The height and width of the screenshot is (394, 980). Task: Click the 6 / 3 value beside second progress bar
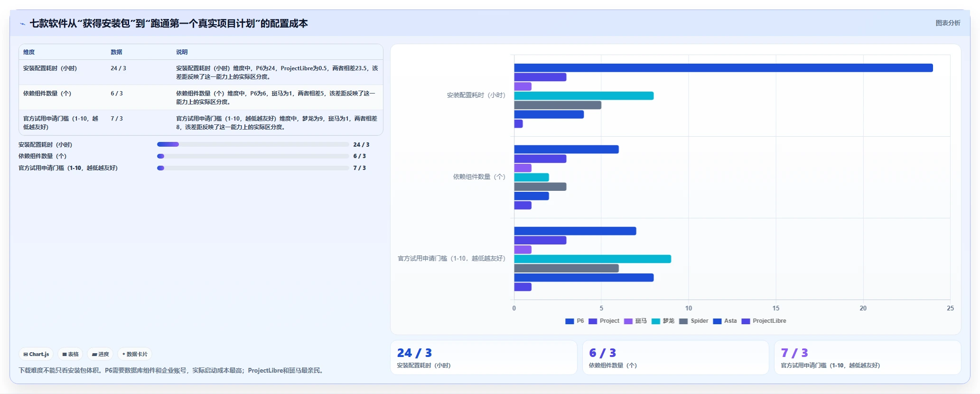(360, 156)
